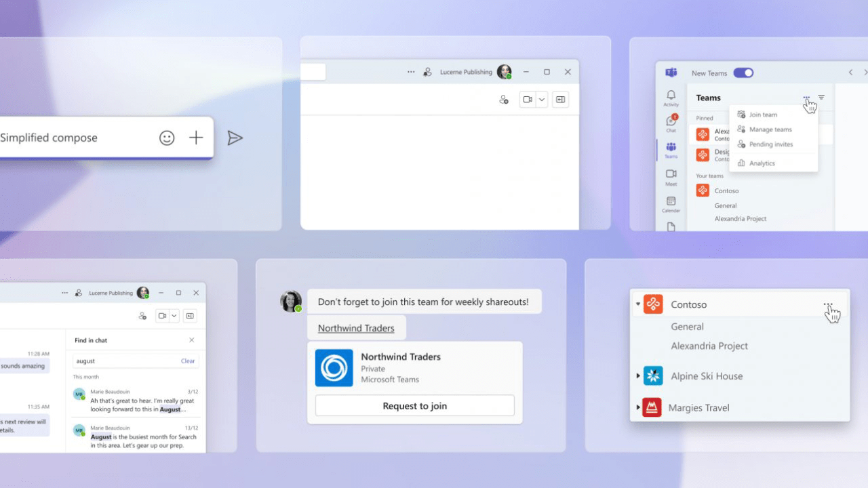Click people icon beside Lucerne Publishing in blank window
The width and height of the screenshot is (868, 488).
click(427, 72)
